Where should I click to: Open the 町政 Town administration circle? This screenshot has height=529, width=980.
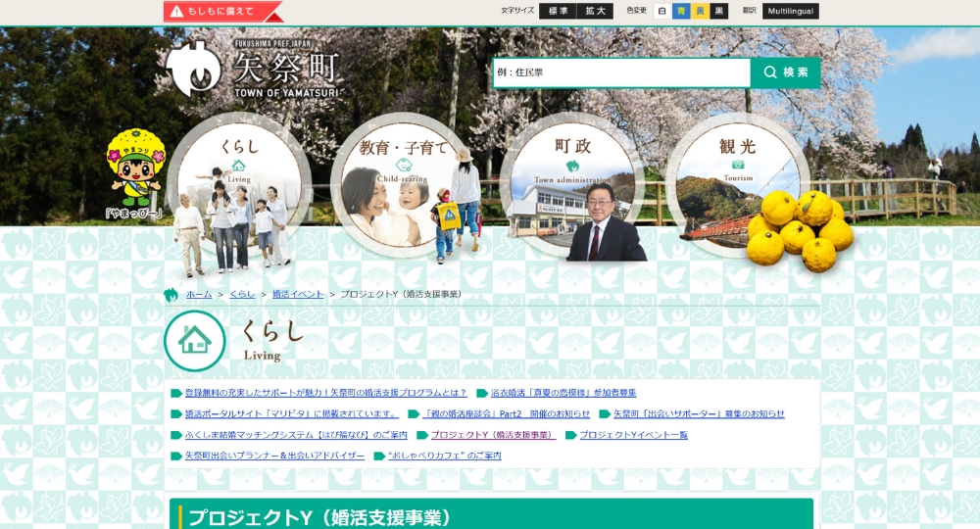(572, 186)
